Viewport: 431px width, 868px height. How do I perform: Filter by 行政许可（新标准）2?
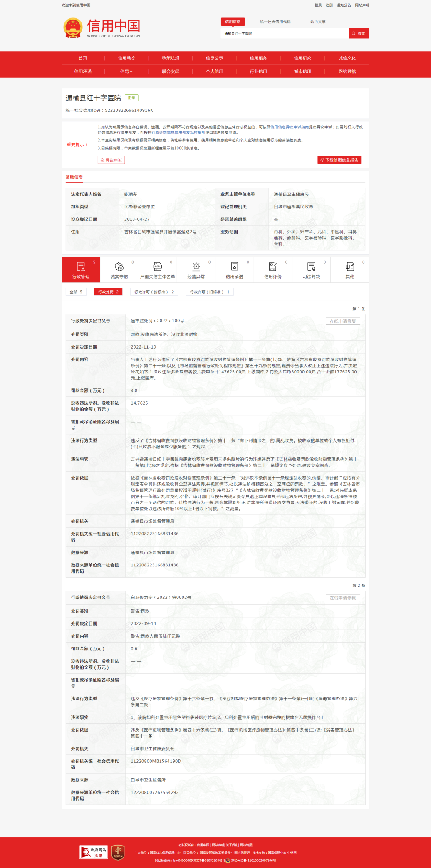pos(154,292)
